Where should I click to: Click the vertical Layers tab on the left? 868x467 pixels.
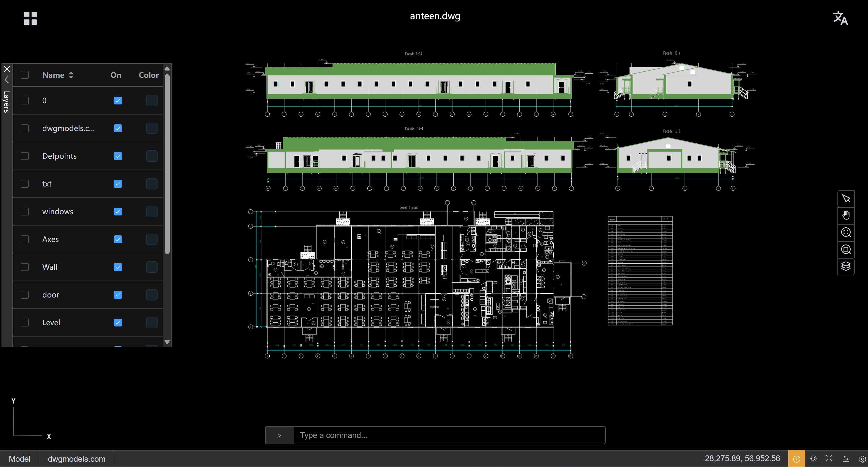click(6, 102)
